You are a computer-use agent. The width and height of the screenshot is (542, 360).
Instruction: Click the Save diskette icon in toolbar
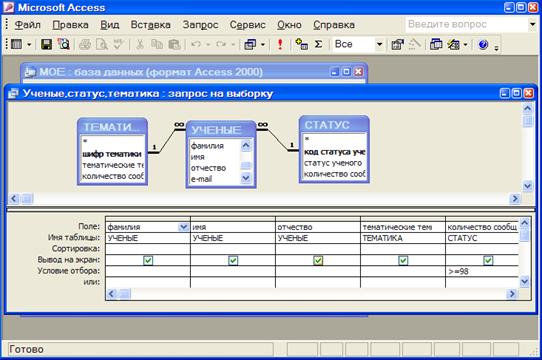(x=46, y=44)
